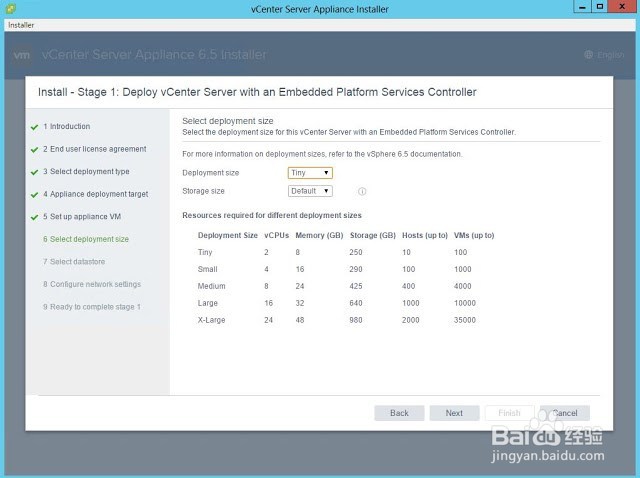
Task: Close the installer window
Action: [622, 7]
